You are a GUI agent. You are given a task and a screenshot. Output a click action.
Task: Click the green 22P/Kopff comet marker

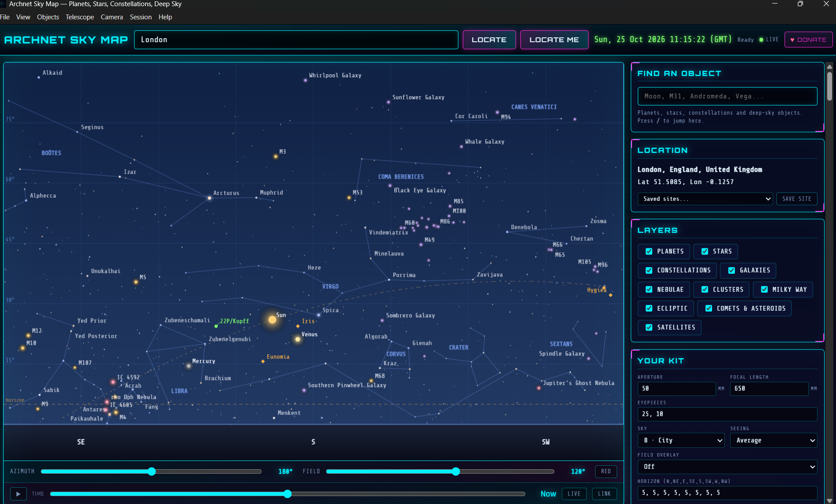(216, 326)
